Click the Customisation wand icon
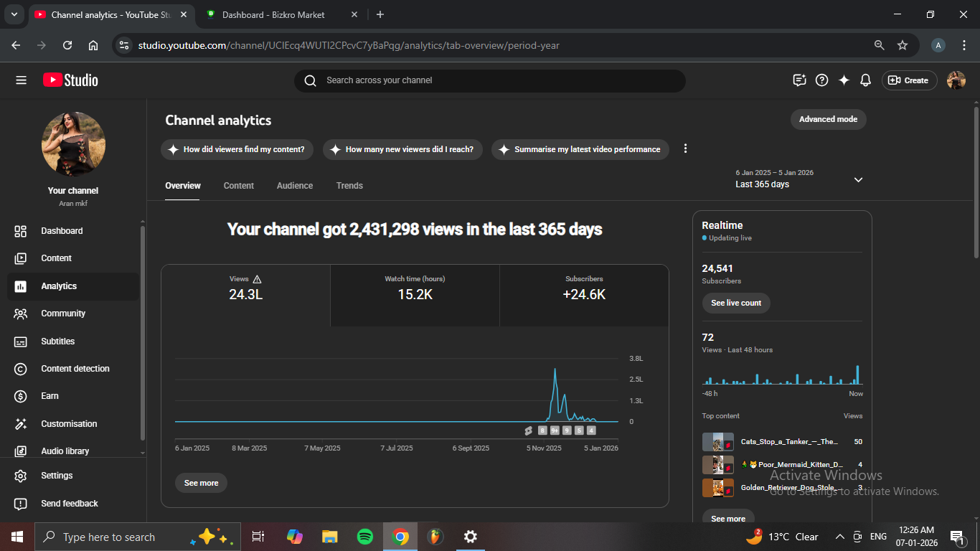The width and height of the screenshot is (980, 551). (x=21, y=424)
